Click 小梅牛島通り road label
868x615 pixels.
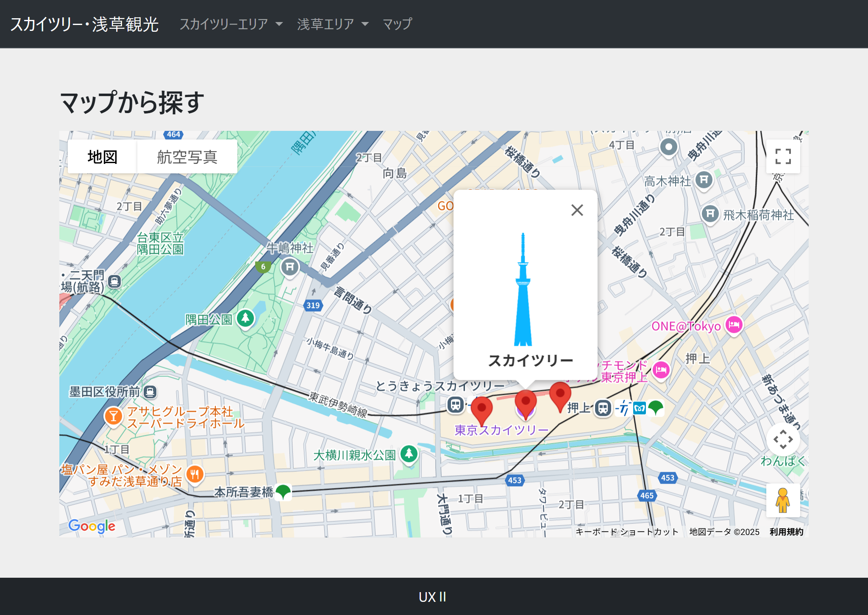tap(330, 349)
